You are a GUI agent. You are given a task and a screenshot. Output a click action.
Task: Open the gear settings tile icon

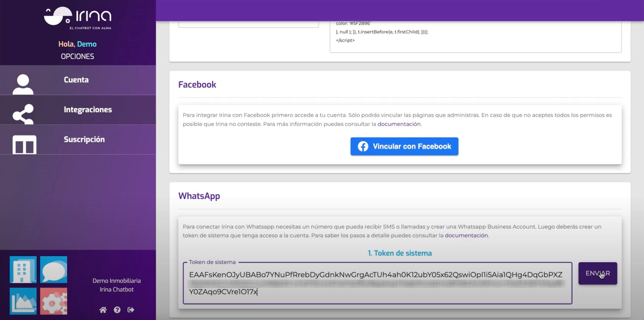(54, 301)
